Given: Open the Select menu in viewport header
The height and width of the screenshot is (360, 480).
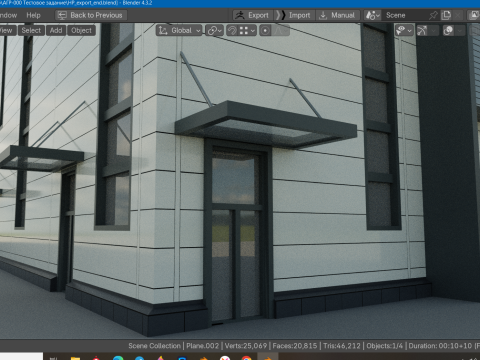Looking at the screenshot, I should [x=31, y=30].
